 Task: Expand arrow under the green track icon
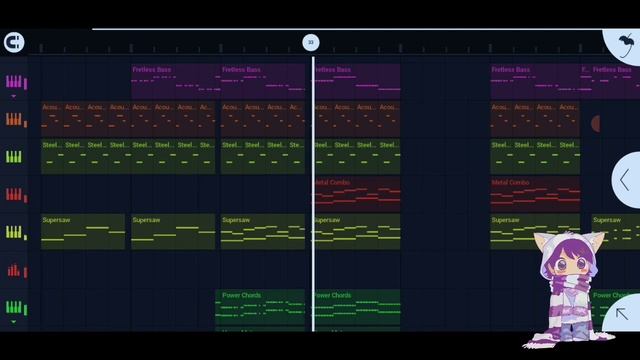click(13, 322)
